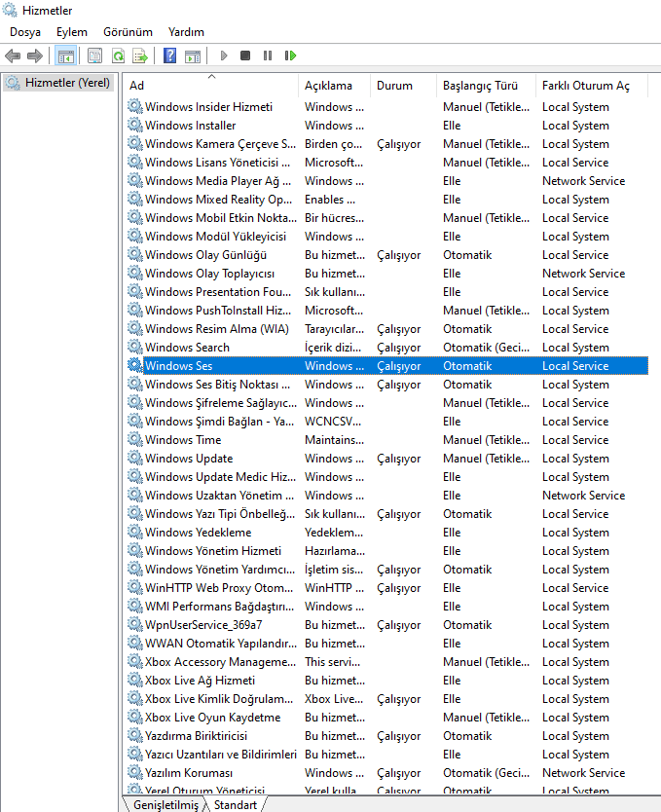661x812 pixels.
Task: Switch to the Genişletilmiş tab
Action: click(165, 805)
